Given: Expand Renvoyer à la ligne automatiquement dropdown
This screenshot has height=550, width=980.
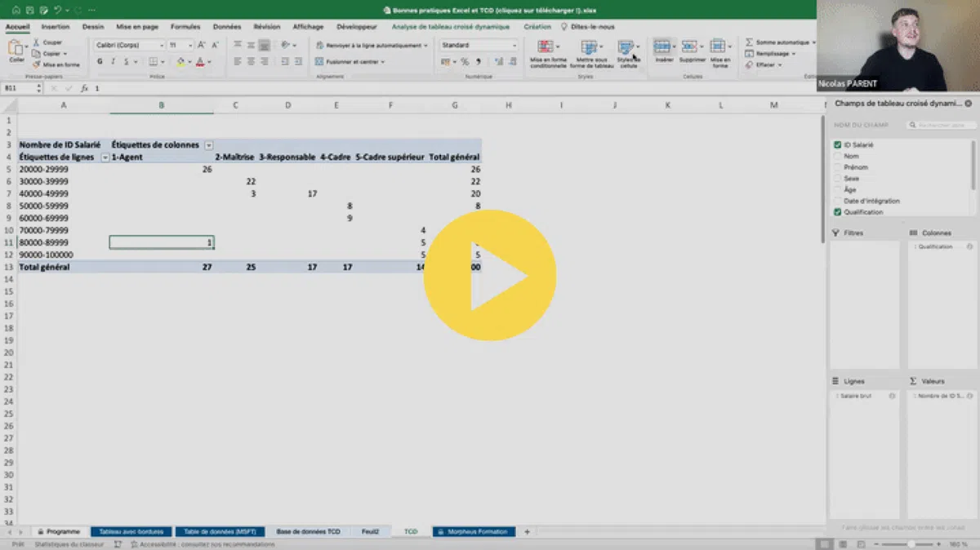Looking at the screenshot, I should click(425, 46).
